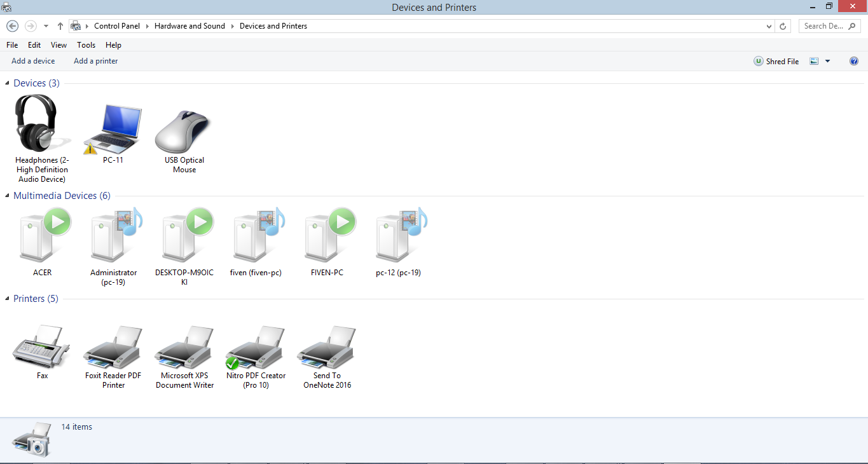The image size is (868, 464).
Task: Collapse the Devices (3) group
Action: tap(8, 83)
